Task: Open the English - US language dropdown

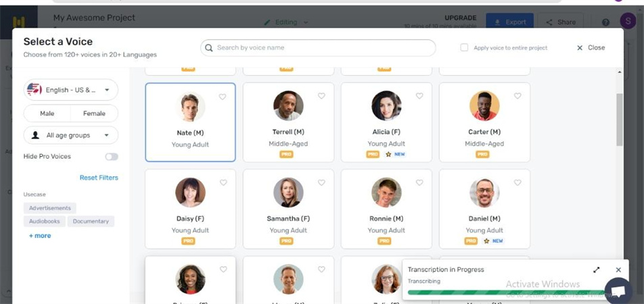Action: coord(70,90)
